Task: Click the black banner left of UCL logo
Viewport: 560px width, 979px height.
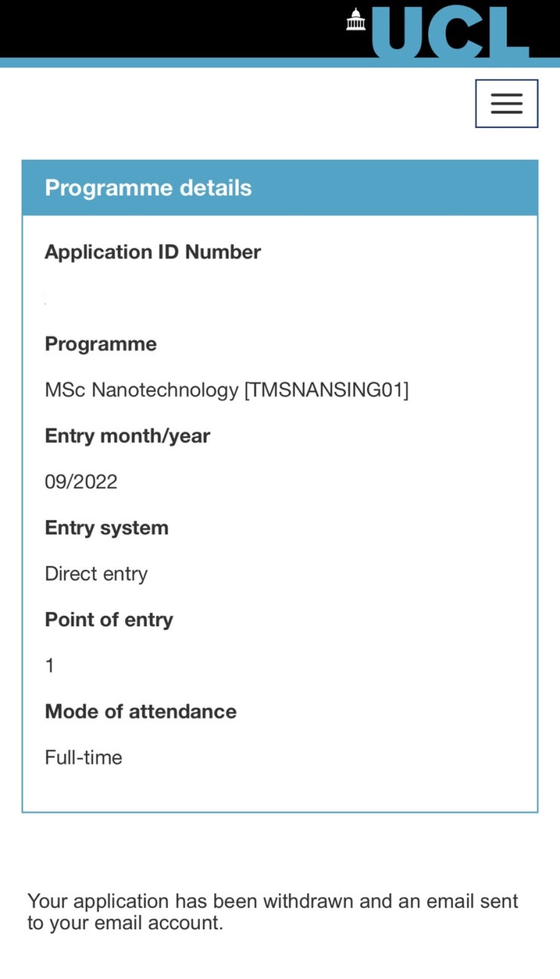Action: [x=166, y=29]
